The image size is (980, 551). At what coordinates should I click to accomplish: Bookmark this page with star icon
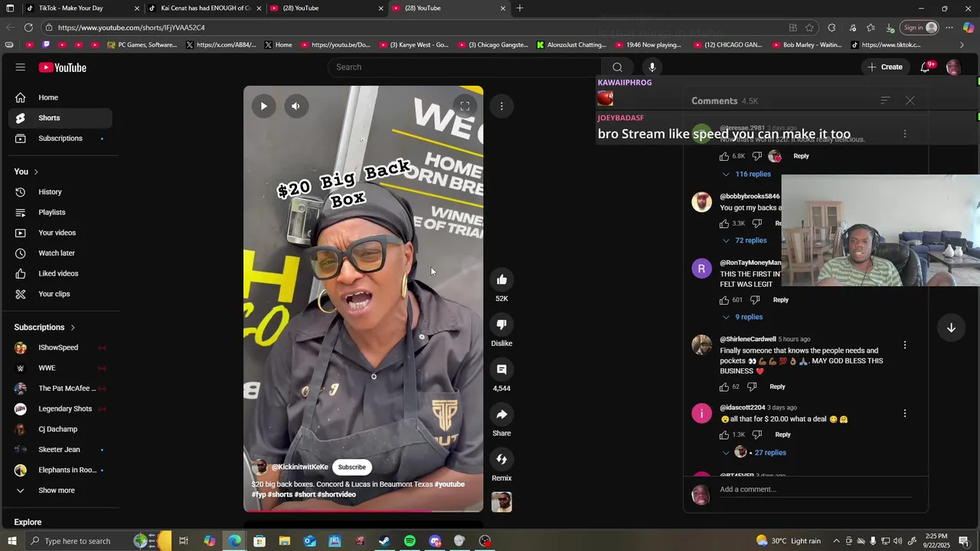[x=809, y=28]
